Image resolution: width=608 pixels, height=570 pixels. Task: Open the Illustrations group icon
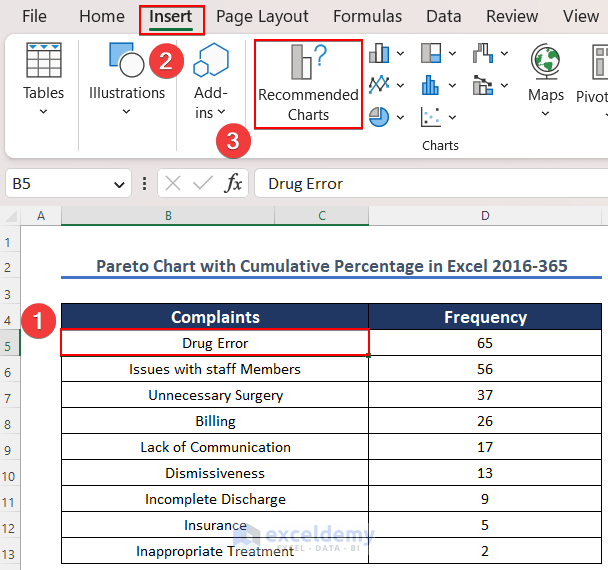coord(126,61)
